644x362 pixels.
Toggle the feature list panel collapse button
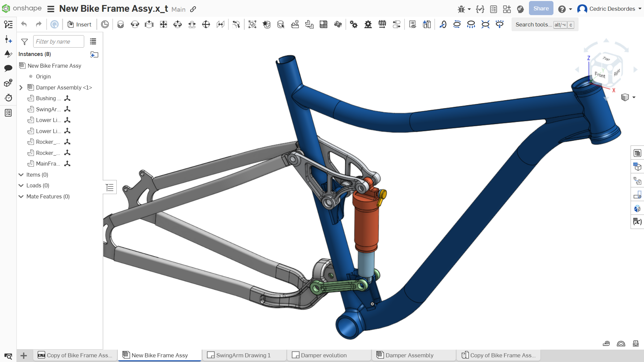(x=110, y=187)
